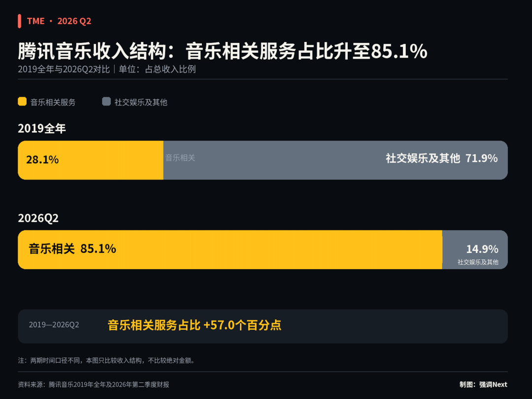The width and height of the screenshot is (532, 399).
Task: Click the subtitle 2019全年与2026Q2对比
Action: [x=64, y=69]
